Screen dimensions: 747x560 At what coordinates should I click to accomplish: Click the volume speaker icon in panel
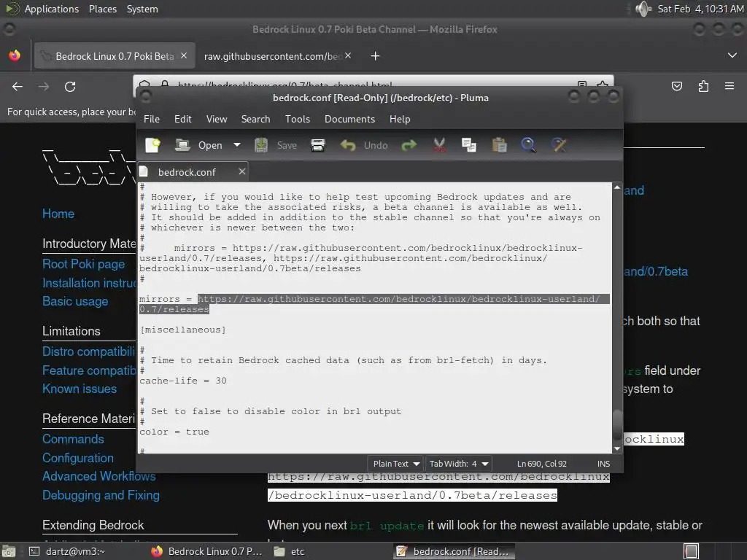click(643, 9)
